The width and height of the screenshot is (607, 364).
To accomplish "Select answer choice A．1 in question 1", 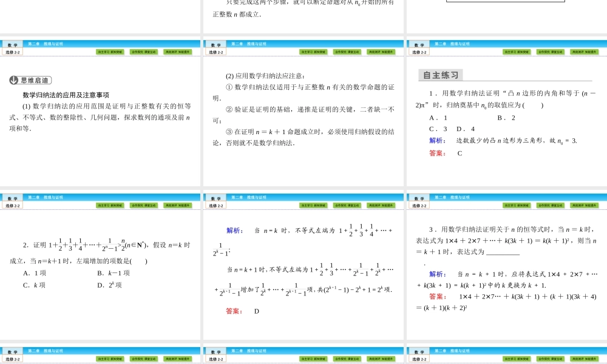I will pos(436,117).
